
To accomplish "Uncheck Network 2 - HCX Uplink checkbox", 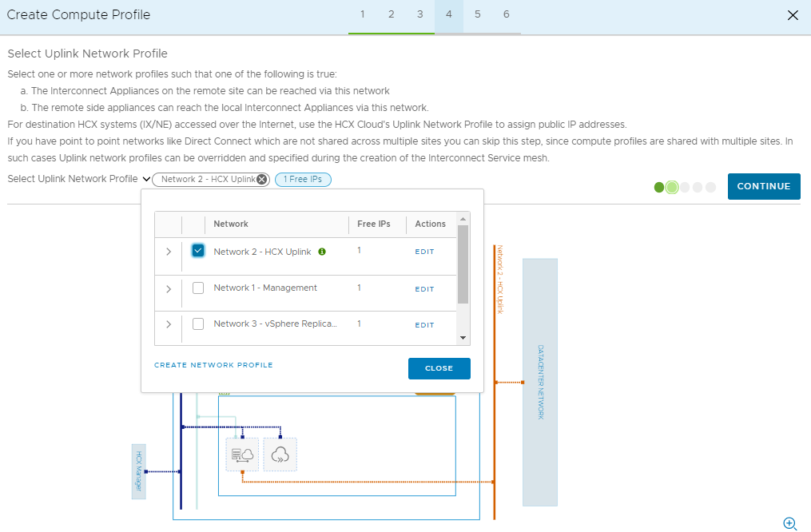I will [x=198, y=251].
